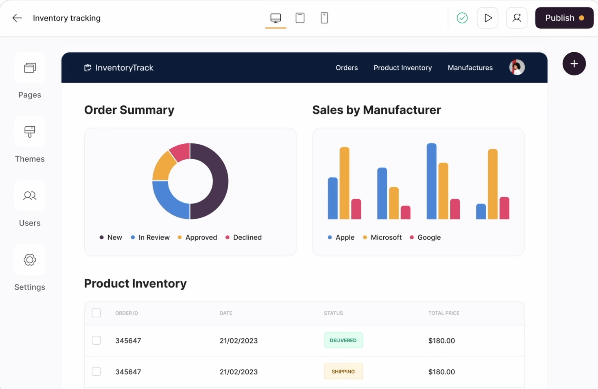The height and width of the screenshot is (389, 598).
Task: Click the Settings label in sidebar
Action: pos(30,287)
